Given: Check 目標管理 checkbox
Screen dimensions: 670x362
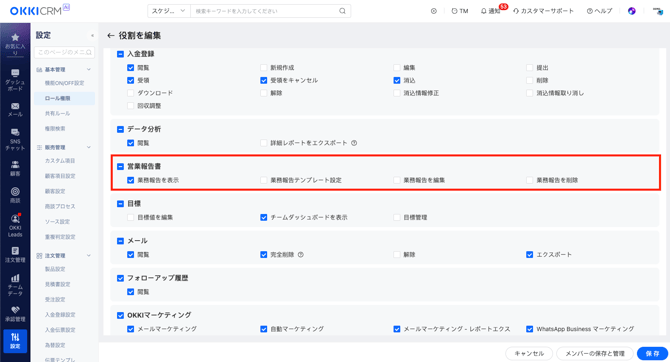Looking at the screenshot, I should point(397,218).
